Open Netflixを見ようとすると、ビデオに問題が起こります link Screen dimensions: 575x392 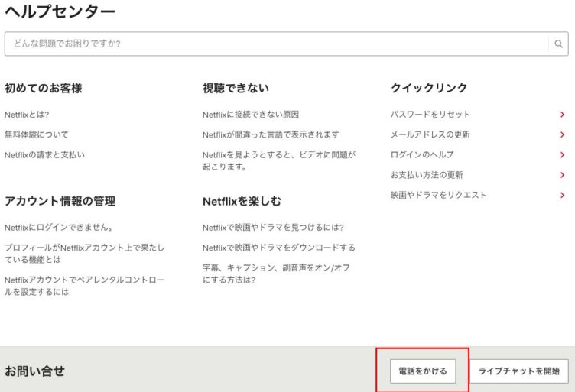tap(279, 160)
